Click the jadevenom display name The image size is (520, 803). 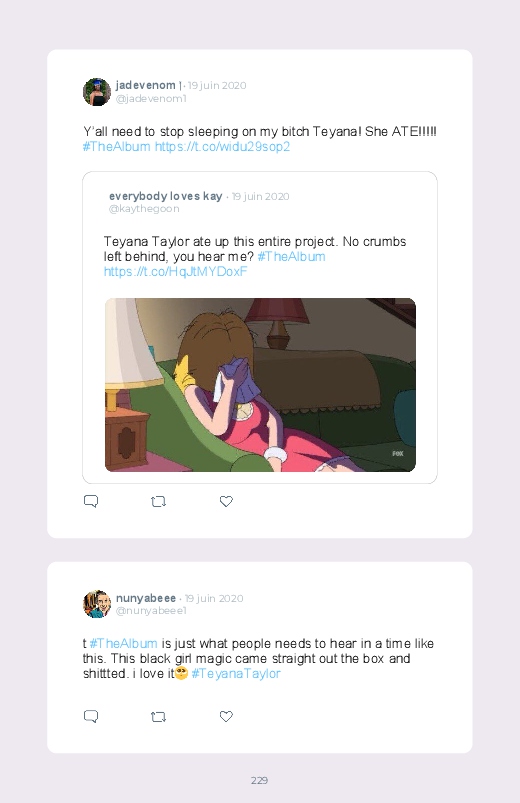point(145,85)
